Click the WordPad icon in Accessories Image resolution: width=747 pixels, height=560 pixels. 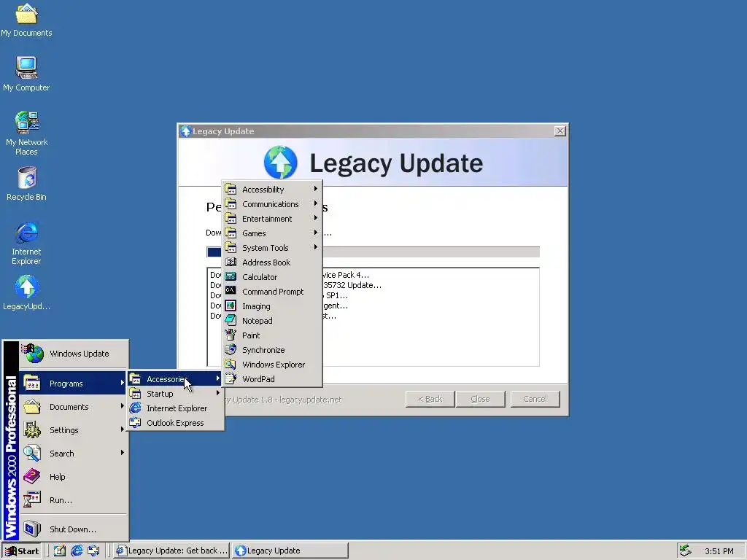[231, 378]
